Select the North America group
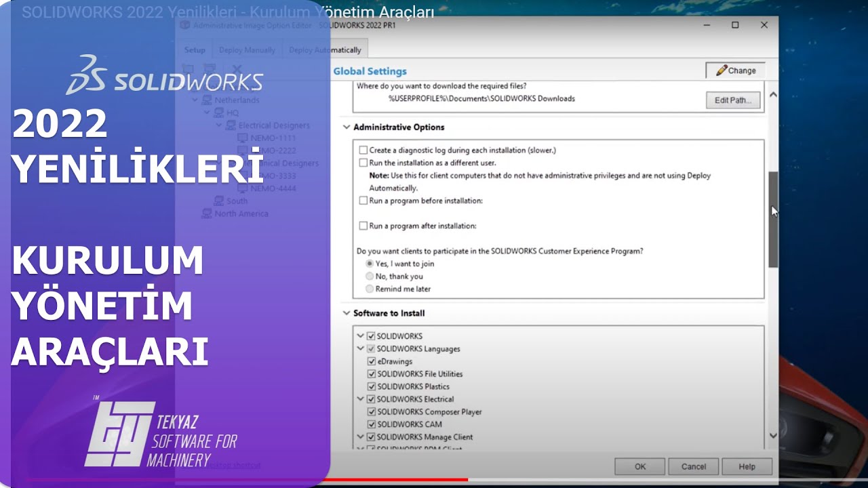 coord(241,213)
